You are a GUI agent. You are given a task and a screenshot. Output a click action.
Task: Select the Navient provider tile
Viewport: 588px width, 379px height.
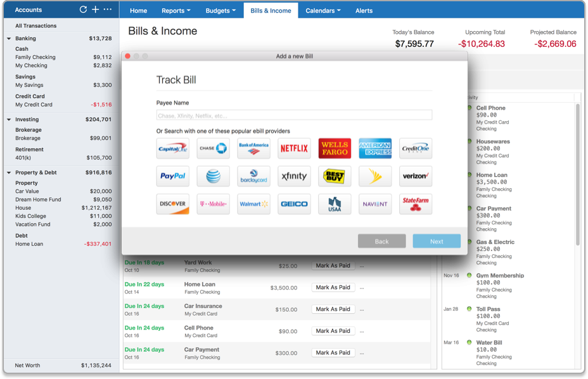pos(375,203)
